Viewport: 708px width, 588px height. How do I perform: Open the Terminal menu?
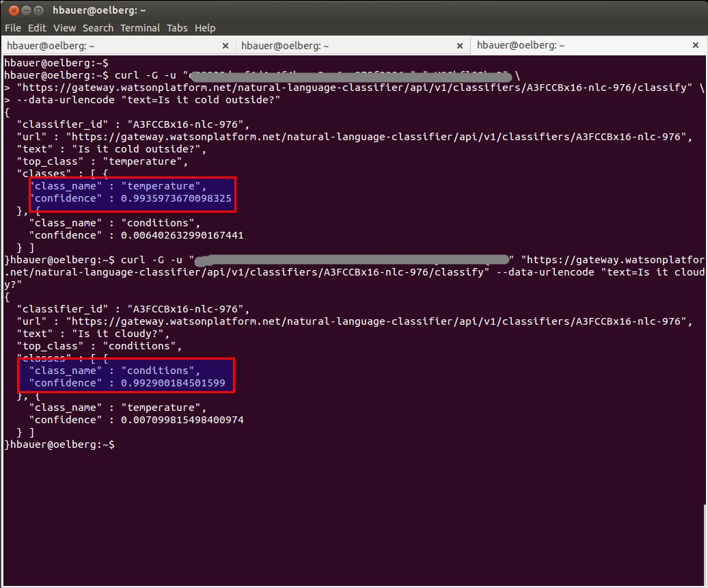point(140,28)
